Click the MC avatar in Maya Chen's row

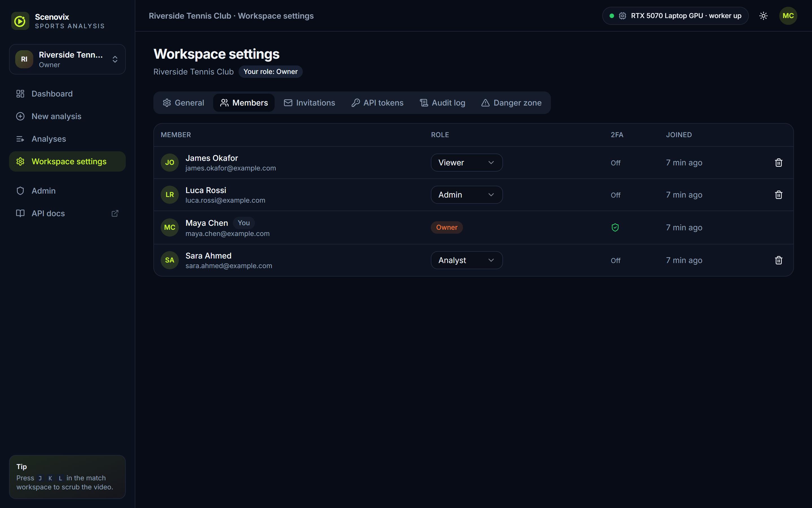tap(170, 227)
